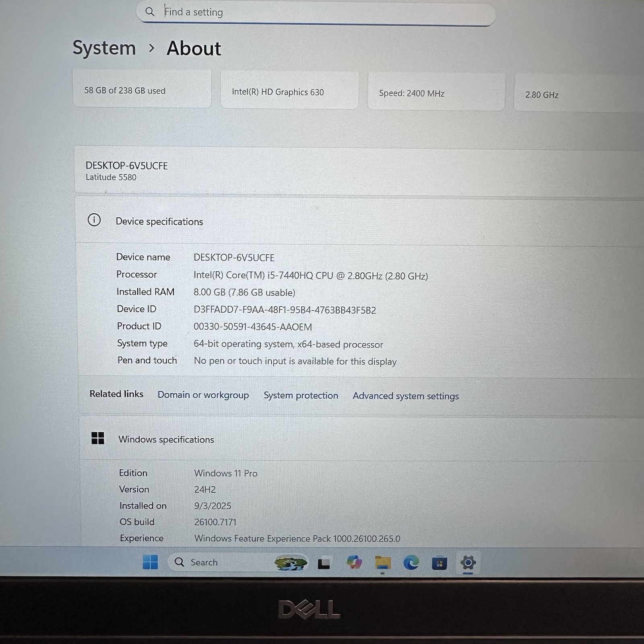Open File Explorer on the taskbar
The width and height of the screenshot is (644, 644).
point(383,563)
